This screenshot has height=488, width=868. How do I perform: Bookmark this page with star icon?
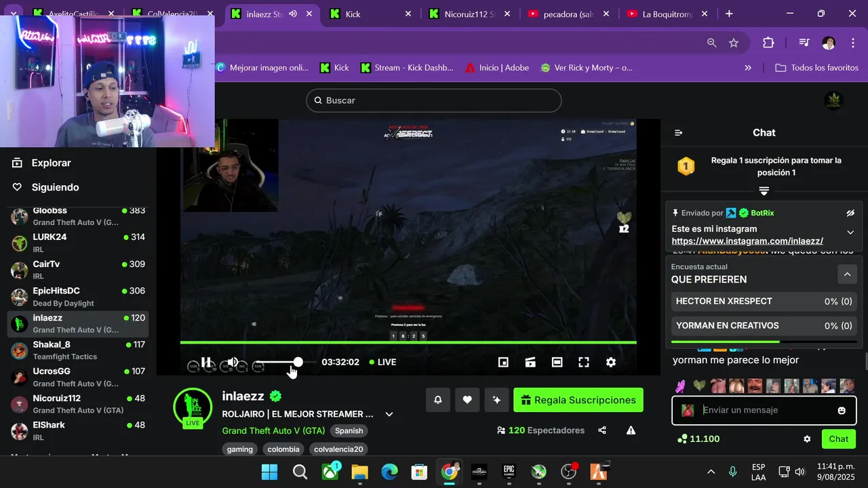[734, 43]
